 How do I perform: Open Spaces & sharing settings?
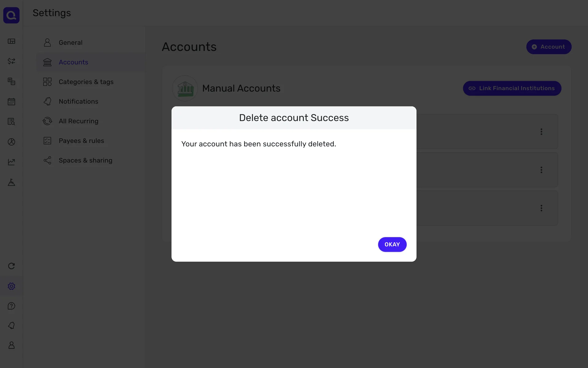coord(85,160)
